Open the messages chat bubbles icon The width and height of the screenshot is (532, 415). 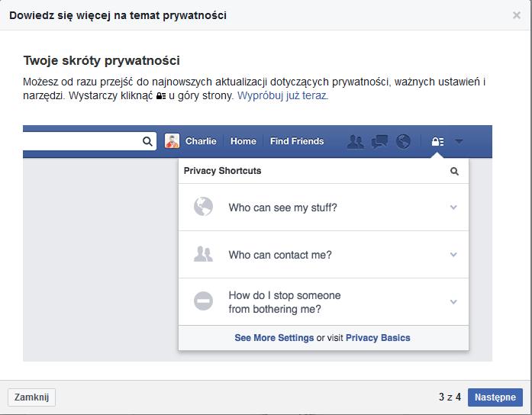coord(379,142)
